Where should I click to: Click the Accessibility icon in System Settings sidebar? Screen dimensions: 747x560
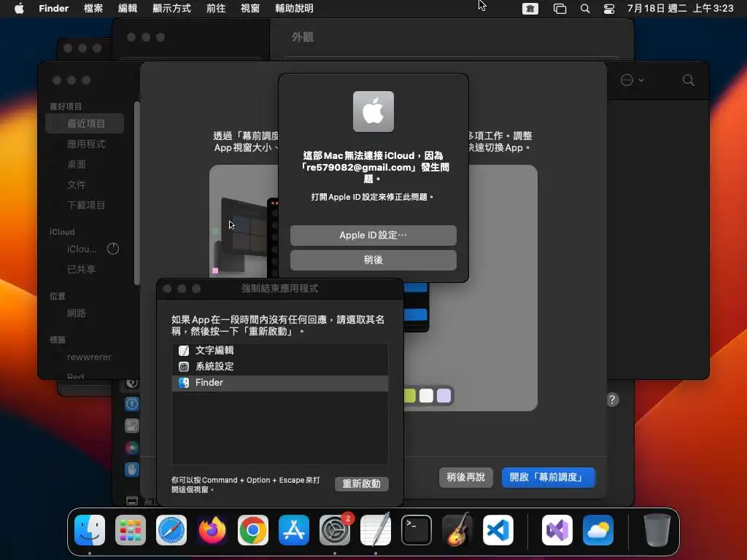(132, 404)
